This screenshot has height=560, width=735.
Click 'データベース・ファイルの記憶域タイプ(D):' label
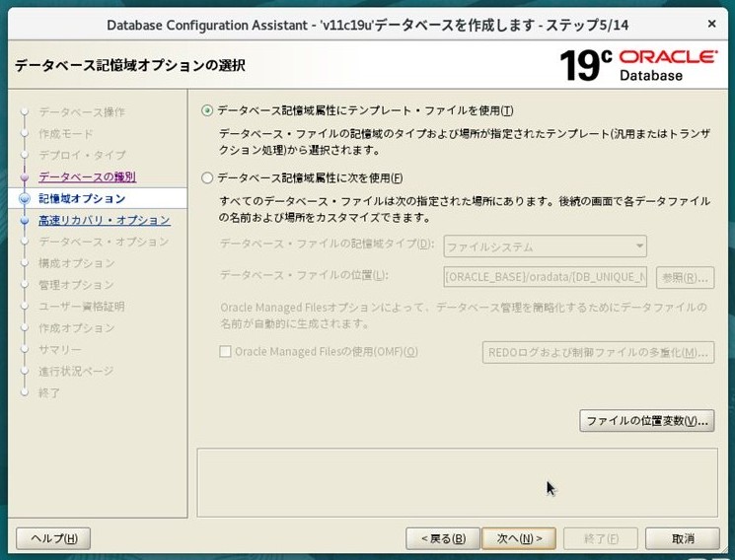tap(328, 244)
